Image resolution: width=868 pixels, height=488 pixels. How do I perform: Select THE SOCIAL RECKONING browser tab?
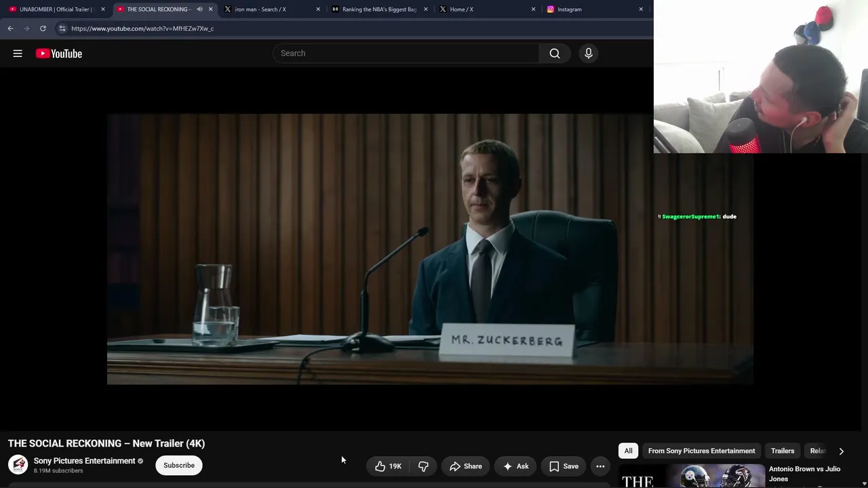click(159, 9)
